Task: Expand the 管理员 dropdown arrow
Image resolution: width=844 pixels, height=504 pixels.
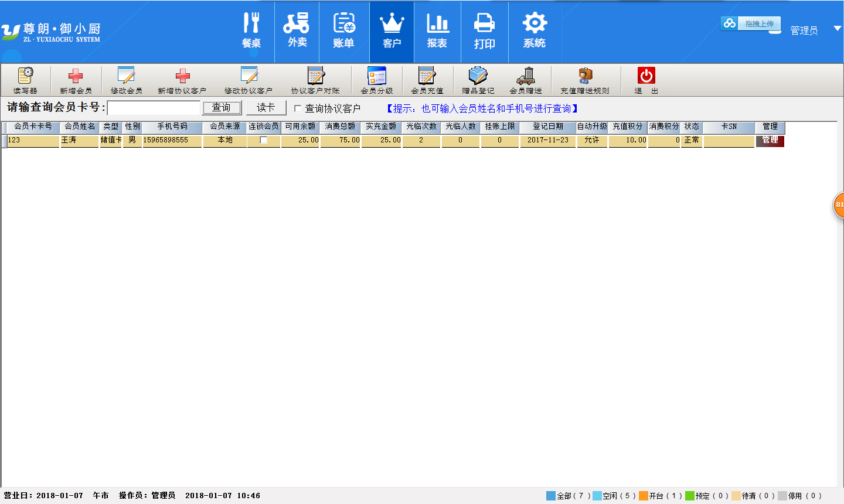Action: tap(838, 29)
